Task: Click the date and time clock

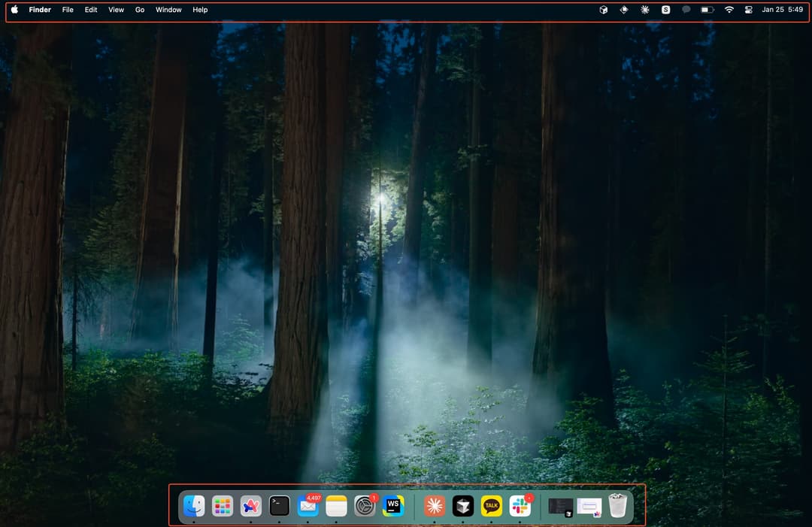Action: [783, 10]
